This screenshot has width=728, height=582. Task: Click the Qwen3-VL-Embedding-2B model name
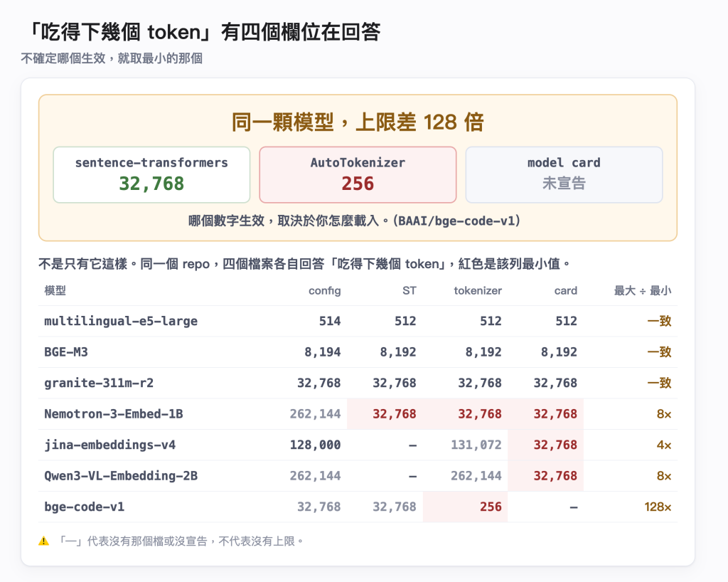121,476
